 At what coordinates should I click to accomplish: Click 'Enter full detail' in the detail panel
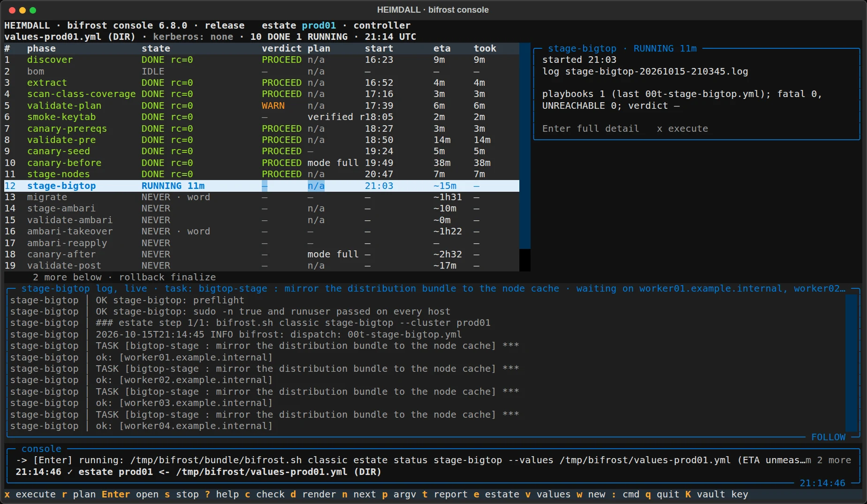coord(591,129)
